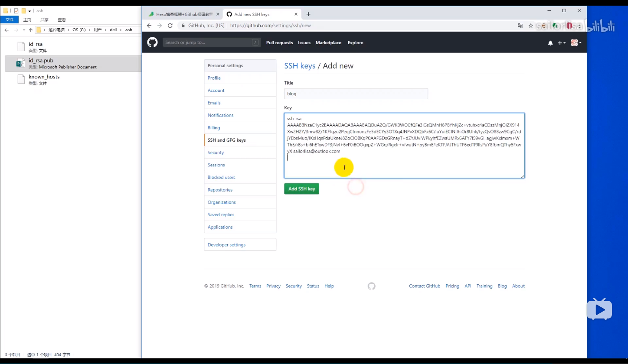
Task: Open Explore in GitHub header
Action: [355, 42]
